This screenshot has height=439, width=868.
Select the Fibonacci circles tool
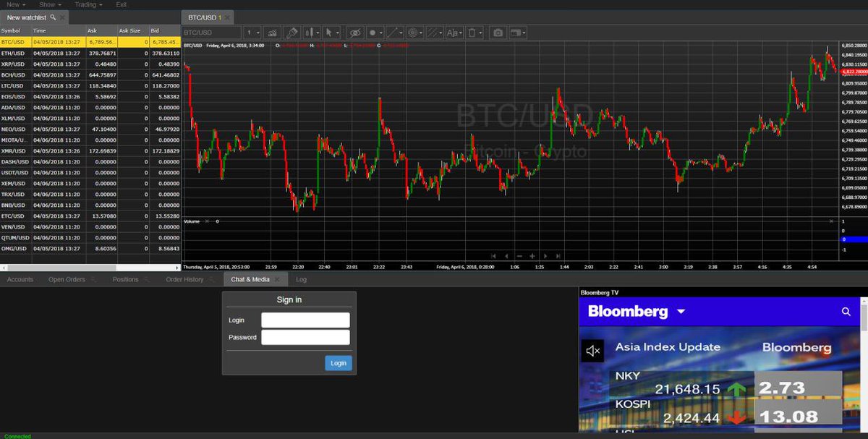pyautogui.click(x=413, y=33)
